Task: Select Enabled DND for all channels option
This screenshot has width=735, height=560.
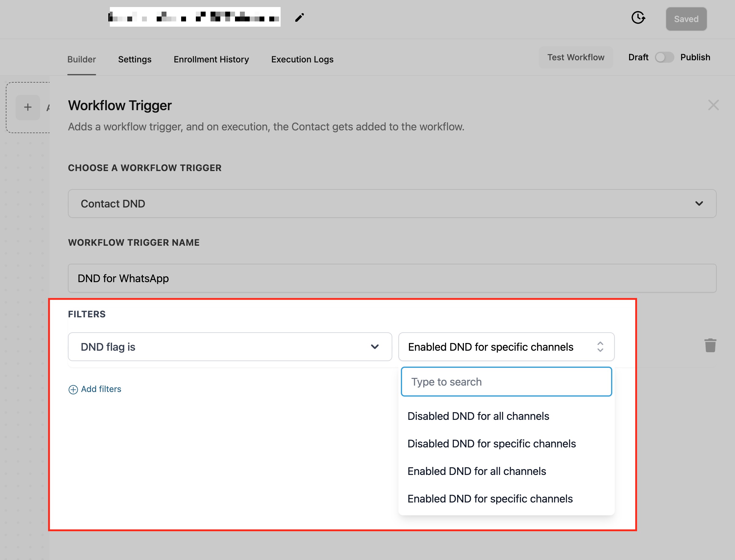Action: [x=477, y=471]
